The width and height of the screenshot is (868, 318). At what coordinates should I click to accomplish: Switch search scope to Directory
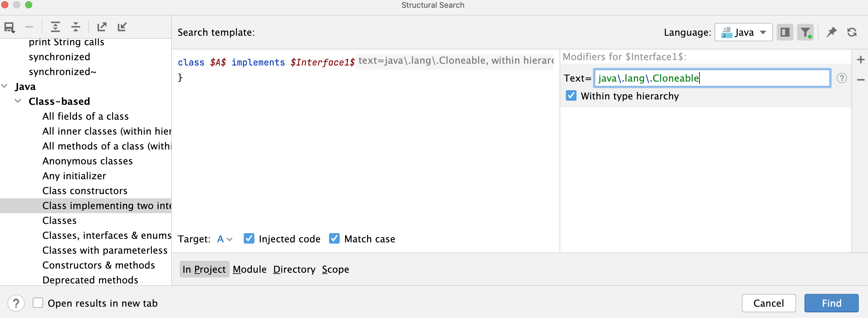pyautogui.click(x=294, y=269)
